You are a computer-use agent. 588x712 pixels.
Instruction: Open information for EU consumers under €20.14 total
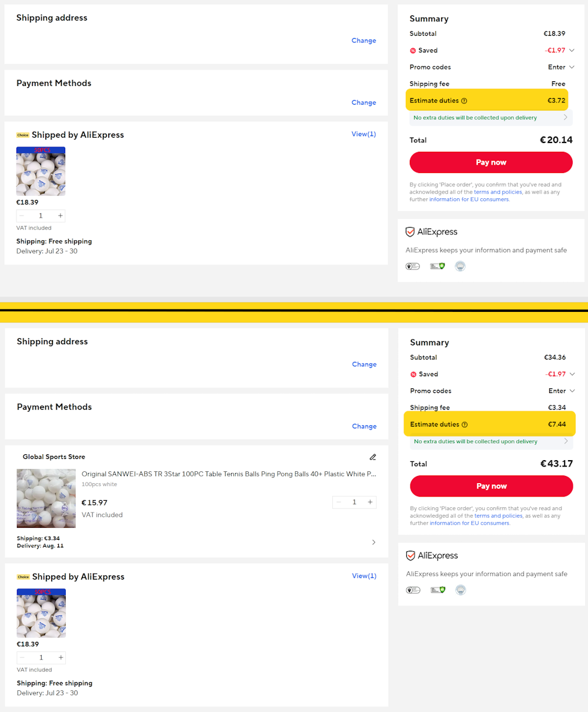pyautogui.click(x=469, y=199)
